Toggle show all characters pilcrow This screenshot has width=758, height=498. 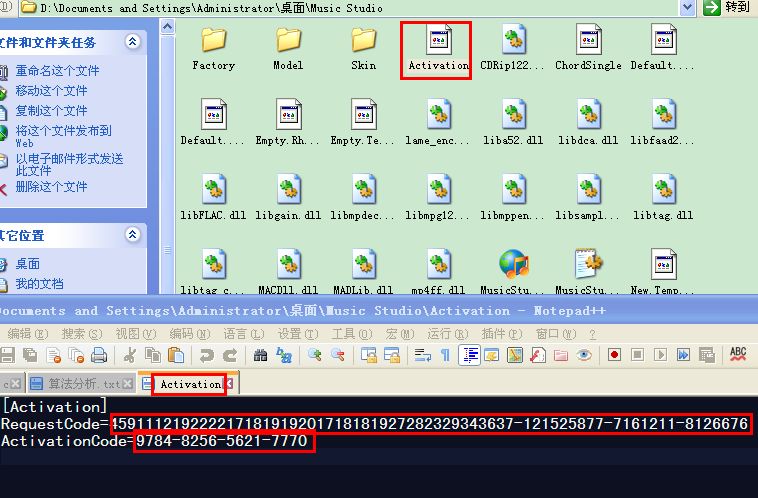click(445, 355)
